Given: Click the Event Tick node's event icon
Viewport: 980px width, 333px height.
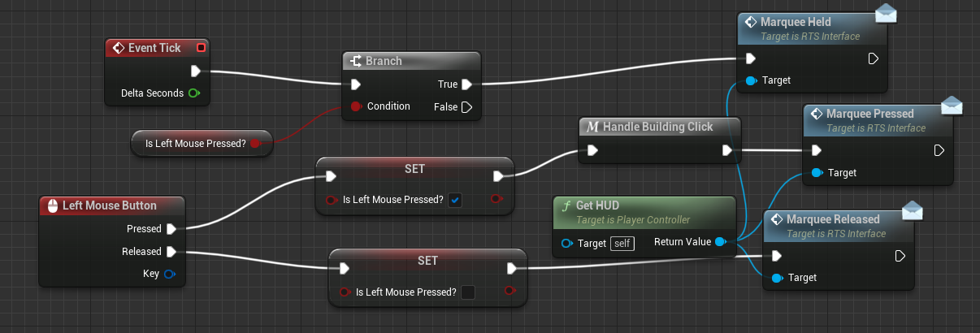Looking at the screenshot, I should pos(118,48).
